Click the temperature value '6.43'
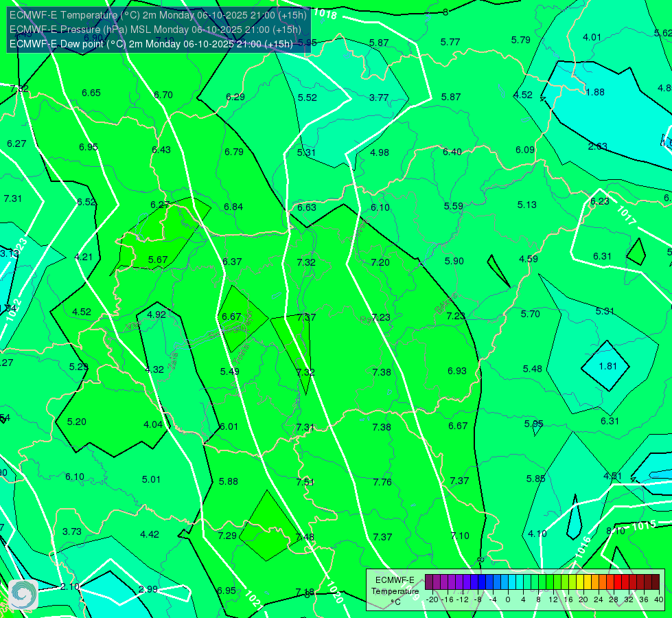This screenshot has width=672, height=618. [161, 150]
